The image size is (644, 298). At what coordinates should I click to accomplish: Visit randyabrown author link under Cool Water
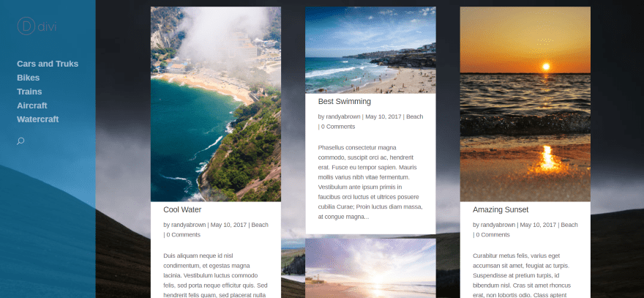coord(189,225)
